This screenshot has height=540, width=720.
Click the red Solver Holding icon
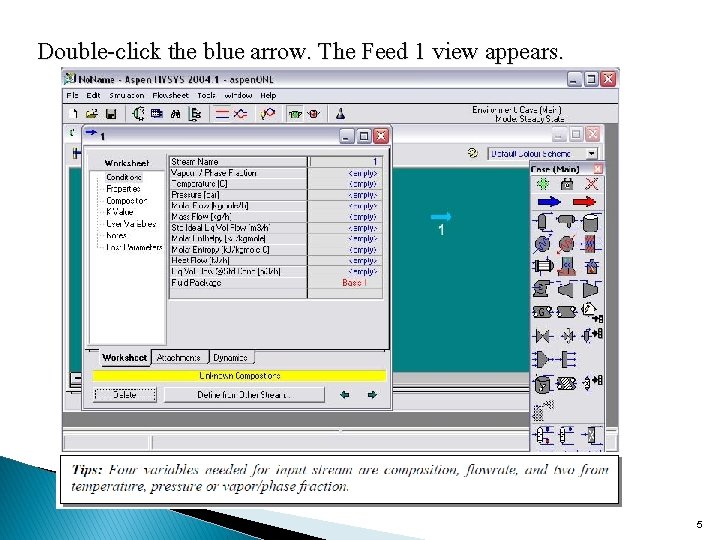pyautogui.click(x=314, y=114)
